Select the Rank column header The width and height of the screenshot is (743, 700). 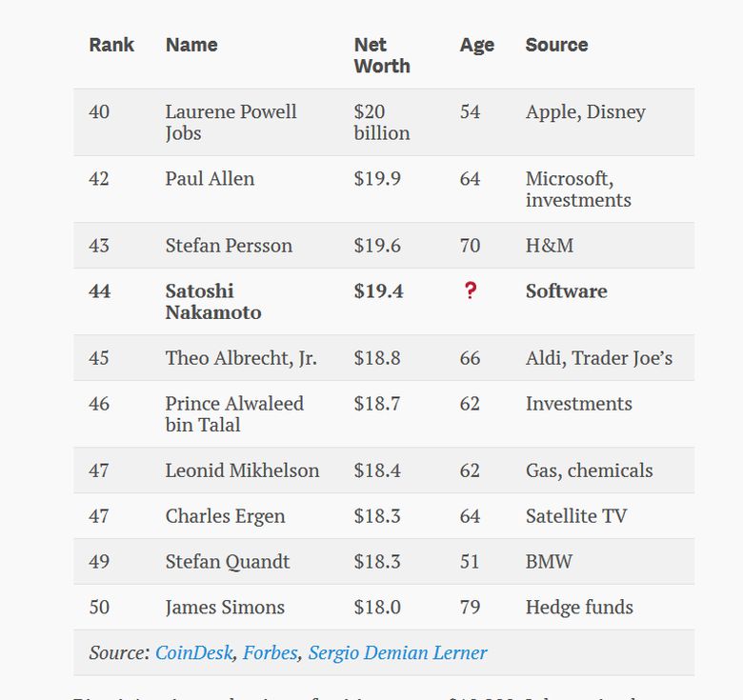coord(111,45)
